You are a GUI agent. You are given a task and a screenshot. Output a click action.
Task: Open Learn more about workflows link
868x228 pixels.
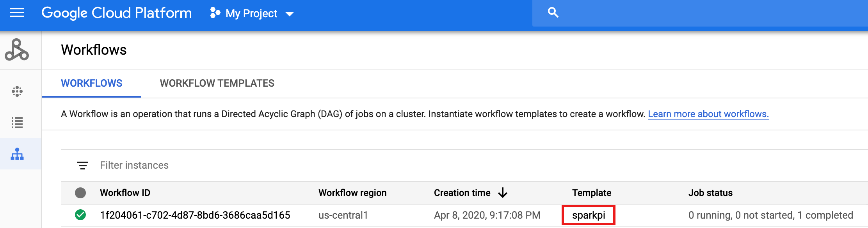click(x=708, y=114)
